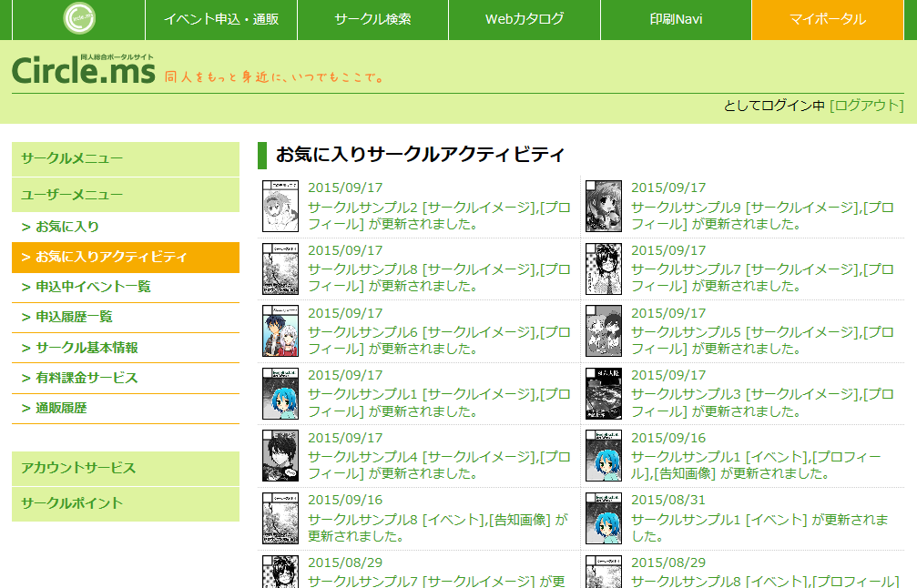Screen dimensions: 917x588
Task: Go to 申込履歴一覧 in the sidebar
Action: click(x=126, y=318)
